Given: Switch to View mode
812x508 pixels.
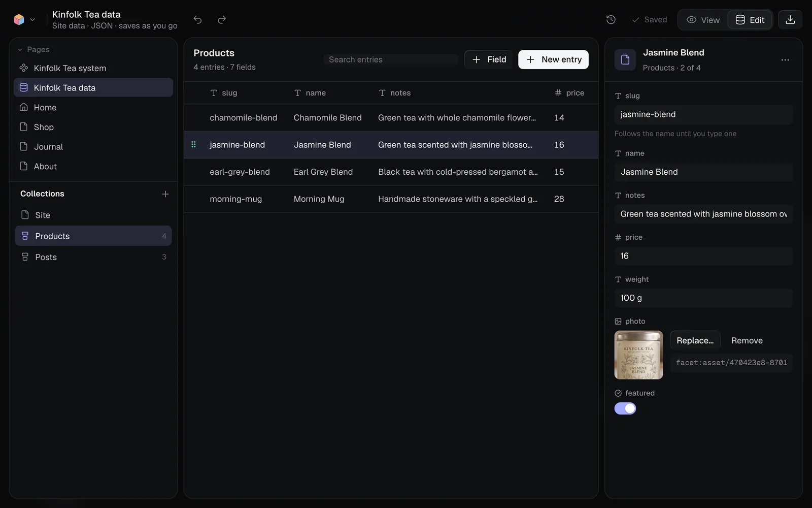Looking at the screenshot, I should click(703, 20).
